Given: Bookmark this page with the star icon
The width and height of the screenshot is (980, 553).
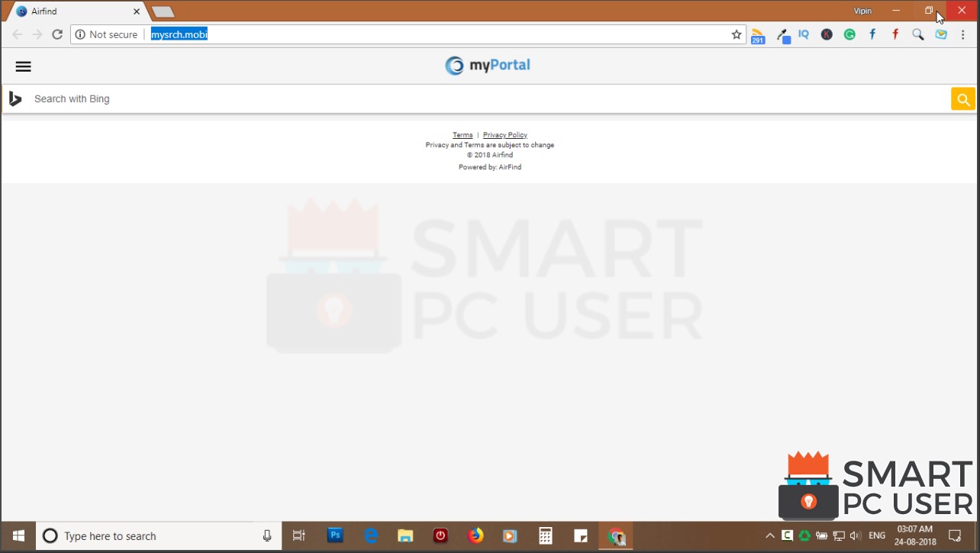Looking at the screenshot, I should (x=737, y=34).
